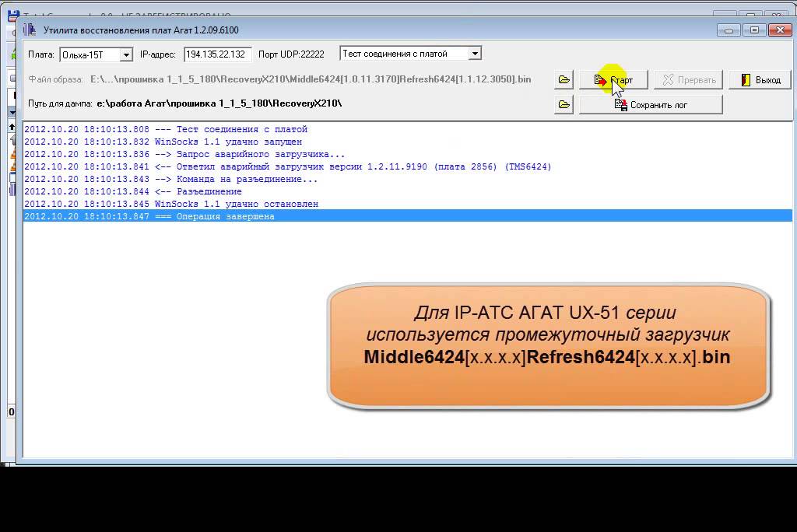797x532 pixels.
Task: Select the Ольха-15Т board combo box
Action: [96, 54]
